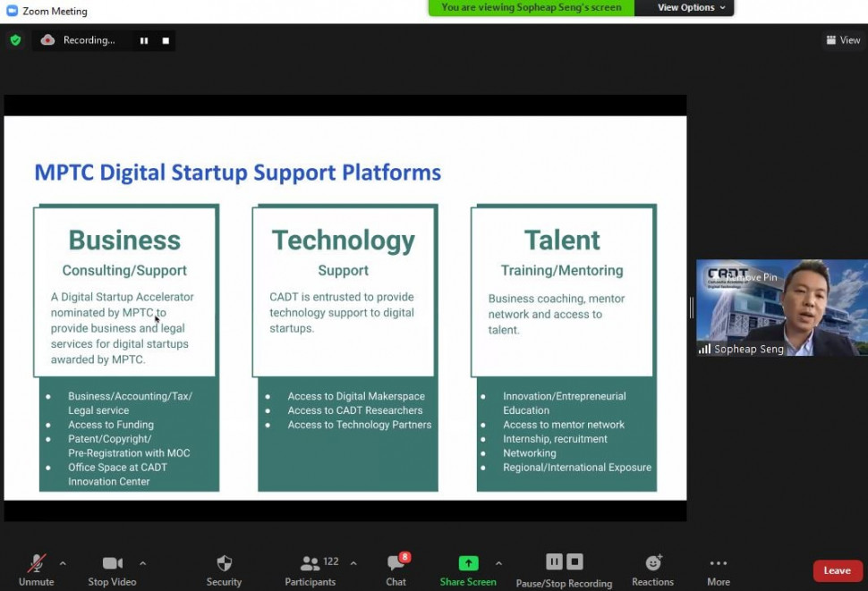
Task: Click the green encryption shield icon
Action: coord(15,40)
